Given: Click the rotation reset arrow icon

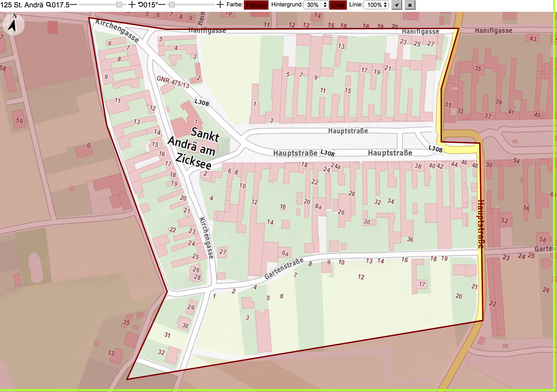Looking at the screenshot, I should click(141, 4).
